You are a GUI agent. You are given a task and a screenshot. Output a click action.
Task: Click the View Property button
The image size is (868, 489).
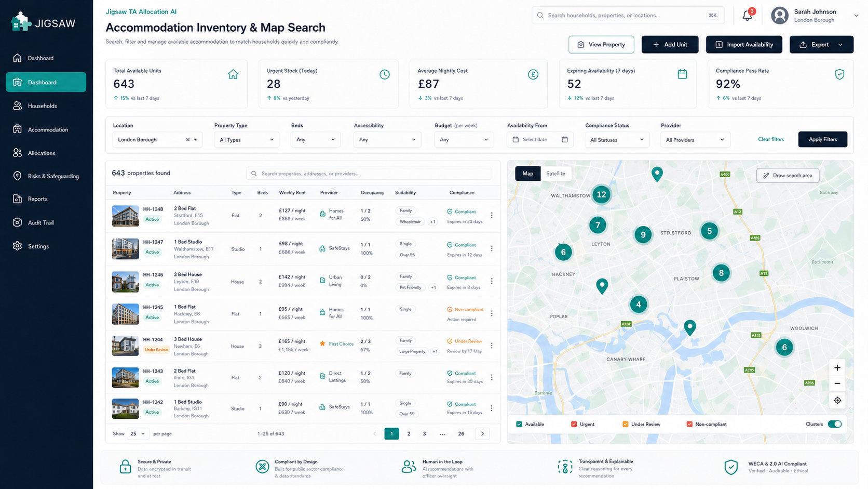[601, 45]
